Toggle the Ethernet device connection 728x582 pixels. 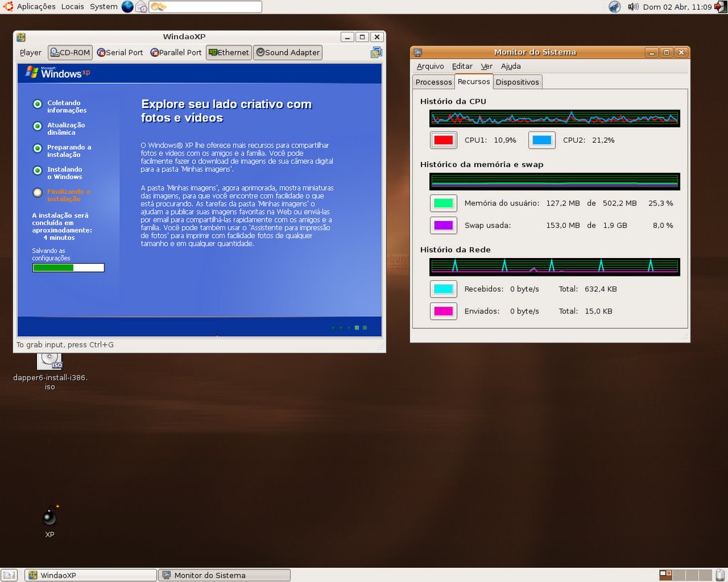click(x=229, y=53)
